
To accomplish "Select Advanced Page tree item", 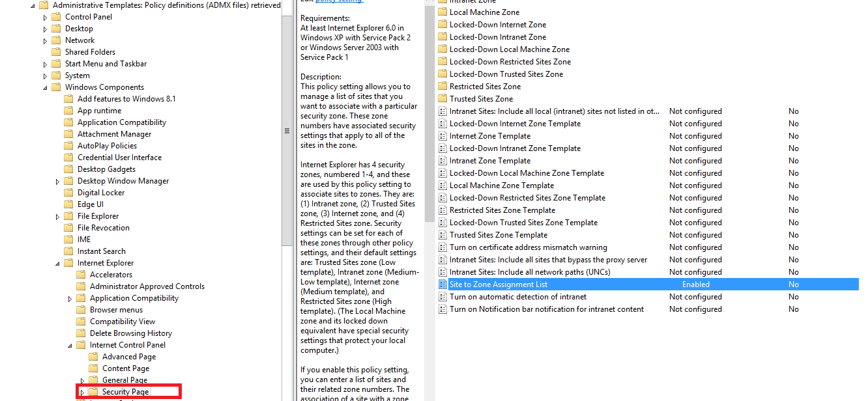I will (129, 357).
